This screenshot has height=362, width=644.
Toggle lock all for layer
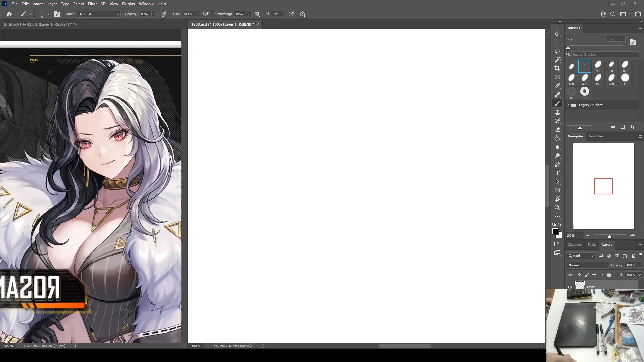[x=609, y=275]
